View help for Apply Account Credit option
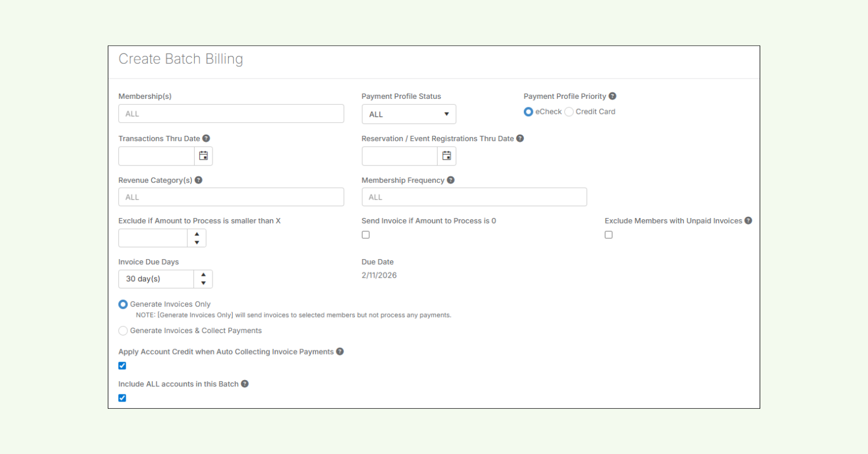The image size is (868, 454). tap(339, 352)
